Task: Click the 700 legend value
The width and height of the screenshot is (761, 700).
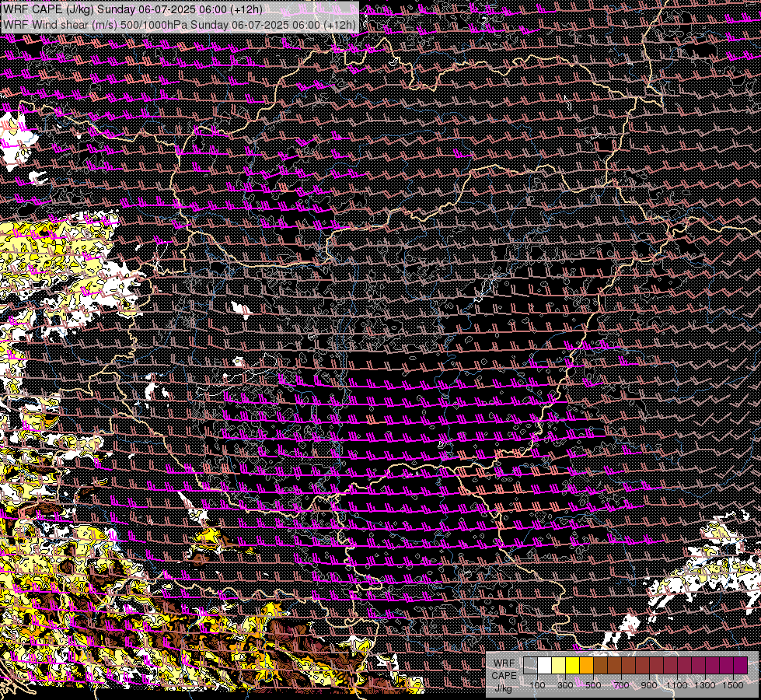Action: pyautogui.click(x=621, y=685)
